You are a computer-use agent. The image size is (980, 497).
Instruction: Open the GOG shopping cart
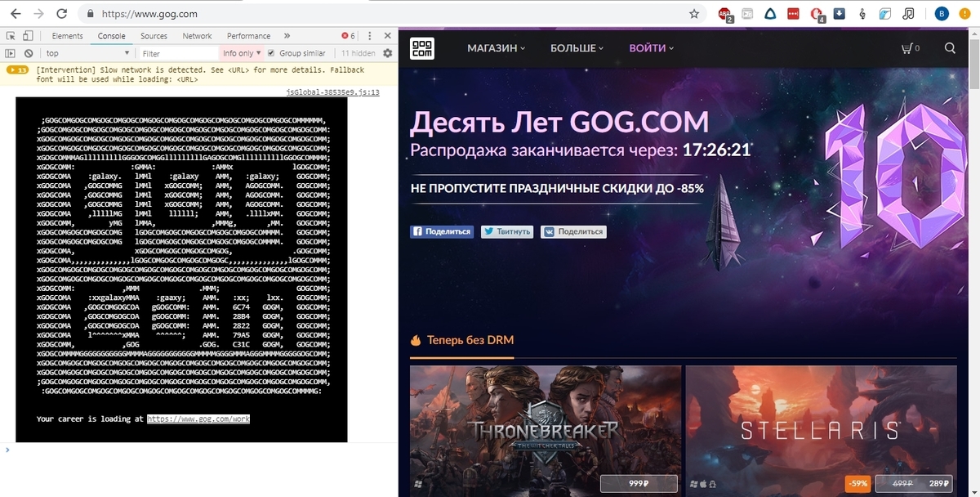pos(910,48)
